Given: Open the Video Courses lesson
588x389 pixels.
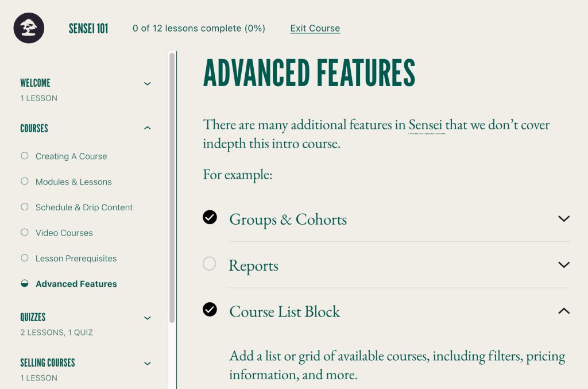Looking at the screenshot, I should pos(64,233).
